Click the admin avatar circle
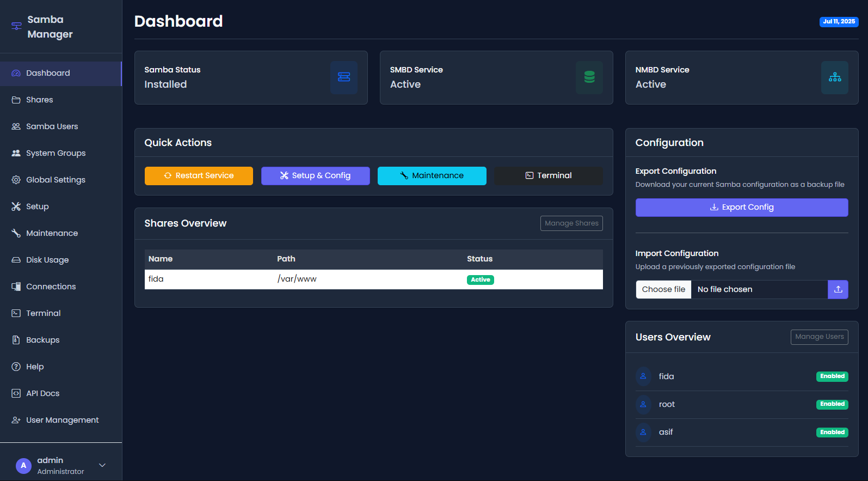This screenshot has width=868, height=481. [23, 466]
